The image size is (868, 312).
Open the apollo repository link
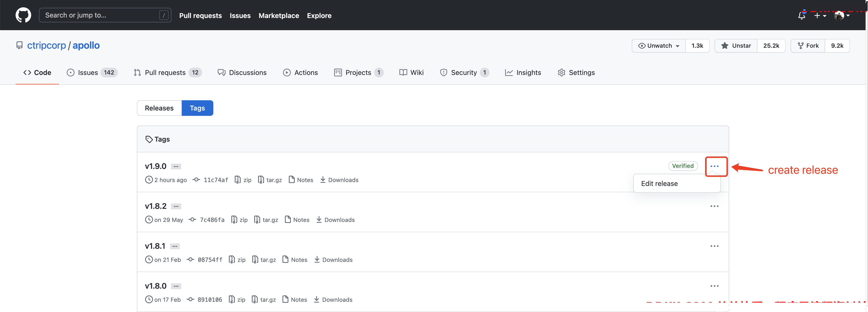pos(86,46)
